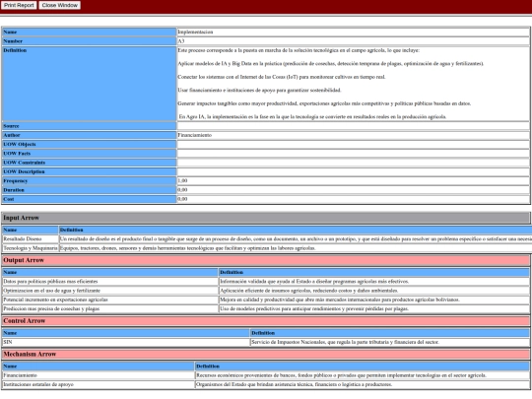The height and width of the screenshot is (399, 532).
Task: Click the paragraph starting "Usar financiamiento"
Action: [259, 90]
